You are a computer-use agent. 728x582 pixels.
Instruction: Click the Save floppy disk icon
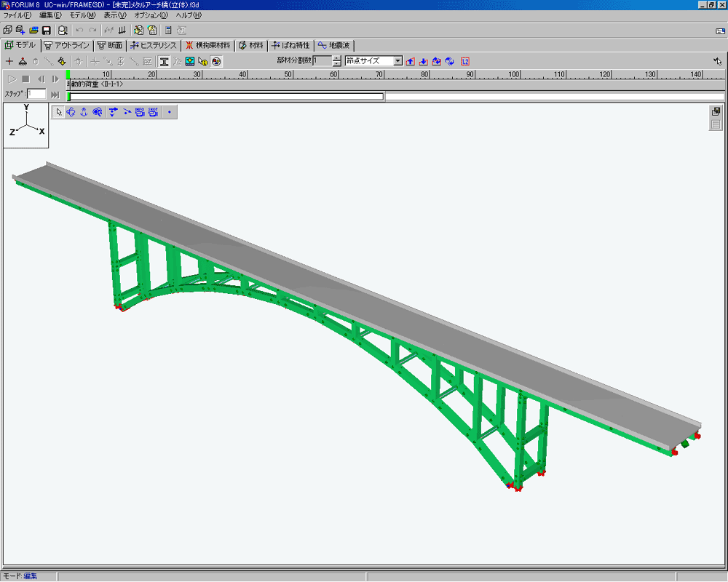point(46,31)
